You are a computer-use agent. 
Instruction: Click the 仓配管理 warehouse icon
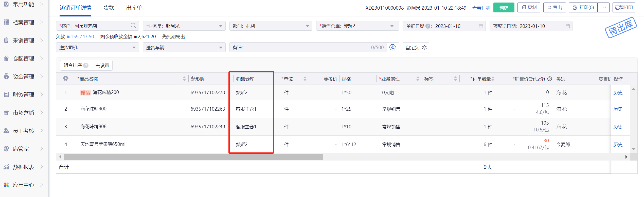tap(6, 58)
